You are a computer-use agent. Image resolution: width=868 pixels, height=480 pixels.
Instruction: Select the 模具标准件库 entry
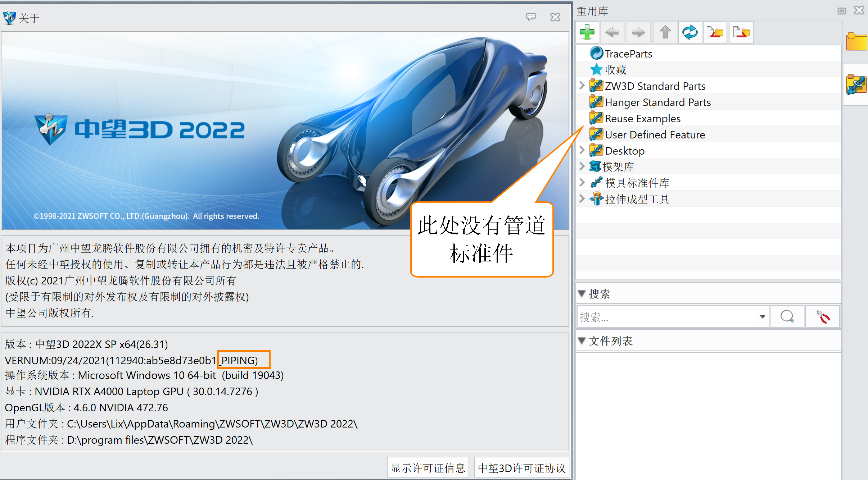pyautogui.click(x=637, y=183)
